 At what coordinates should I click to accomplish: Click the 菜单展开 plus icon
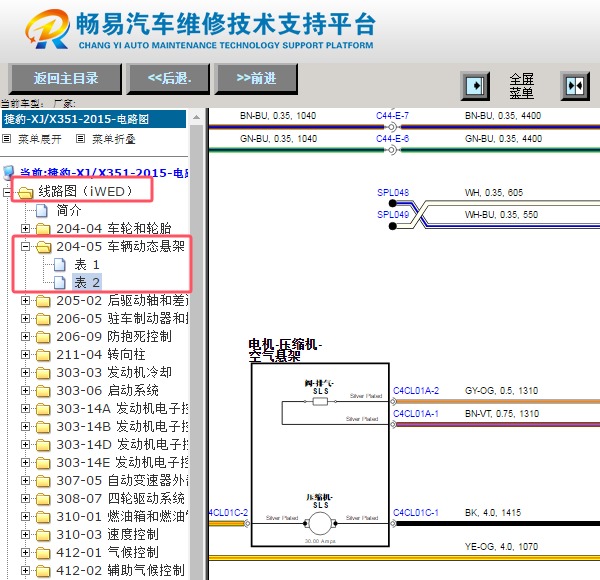click(7, 138)
